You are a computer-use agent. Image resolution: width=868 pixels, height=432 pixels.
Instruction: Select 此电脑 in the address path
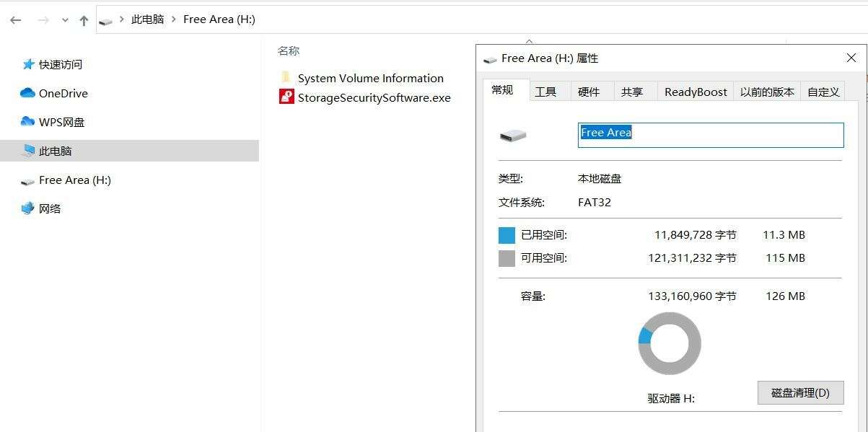(147, 19)
